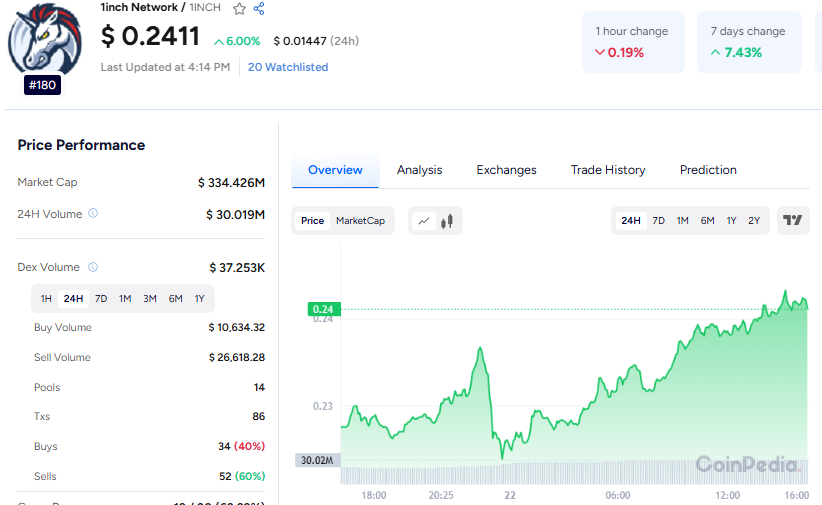Star 1inch Network as favorite

(x=240, y=8)
